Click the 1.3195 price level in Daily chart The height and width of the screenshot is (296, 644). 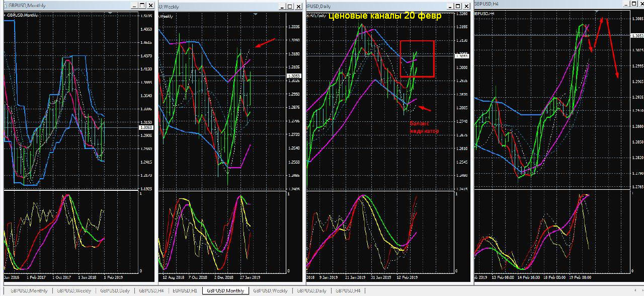point(461,27)
